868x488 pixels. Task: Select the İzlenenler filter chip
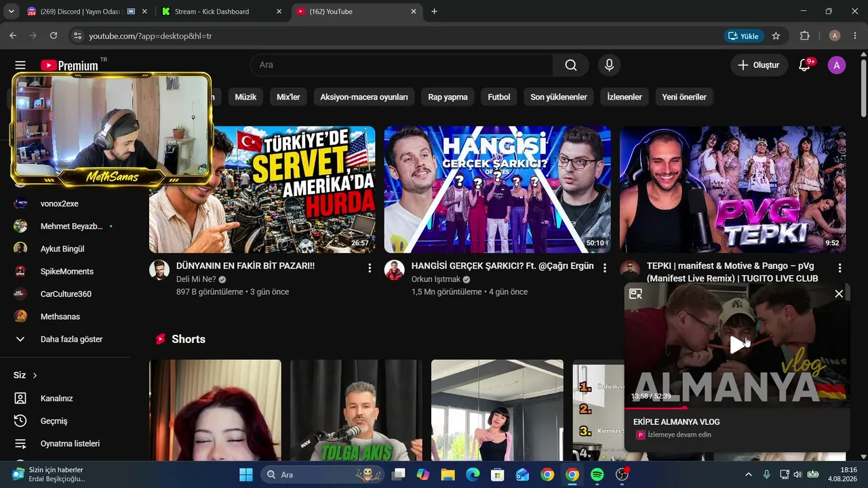[x=625, y=97]
